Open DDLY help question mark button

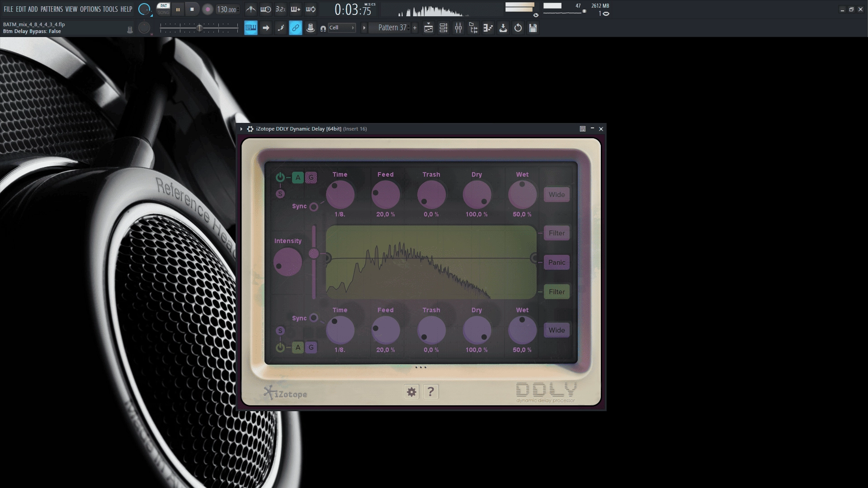(x=431, y=392)
